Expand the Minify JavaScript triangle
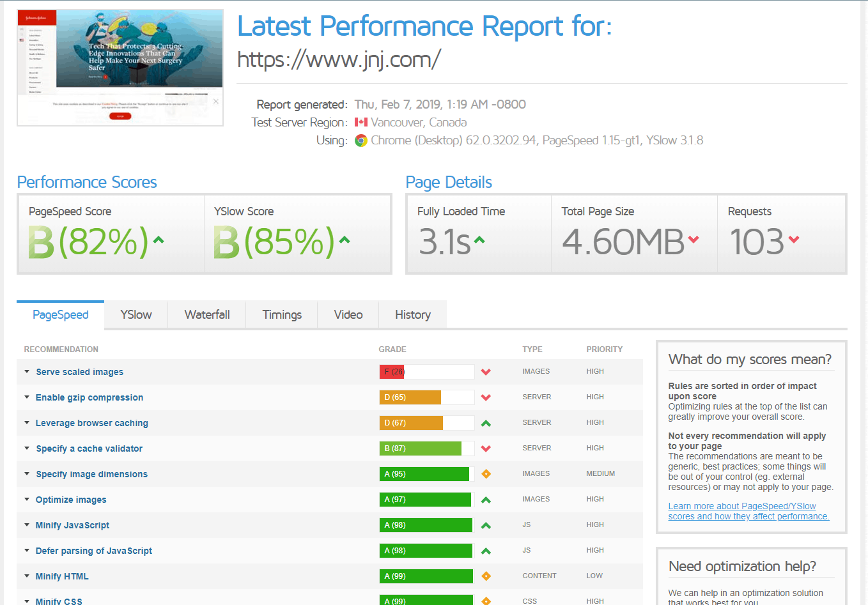This screenshot has width=868, height=605. [x=27, y=525]
